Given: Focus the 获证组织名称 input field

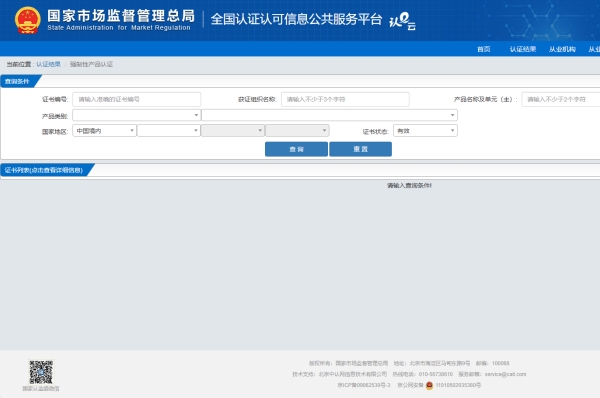Looking at the screenshot, I should click(345, 99).
